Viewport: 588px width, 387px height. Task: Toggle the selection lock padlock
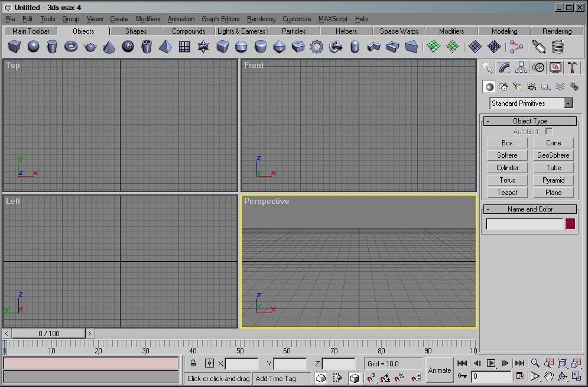[x=193, y=363]
